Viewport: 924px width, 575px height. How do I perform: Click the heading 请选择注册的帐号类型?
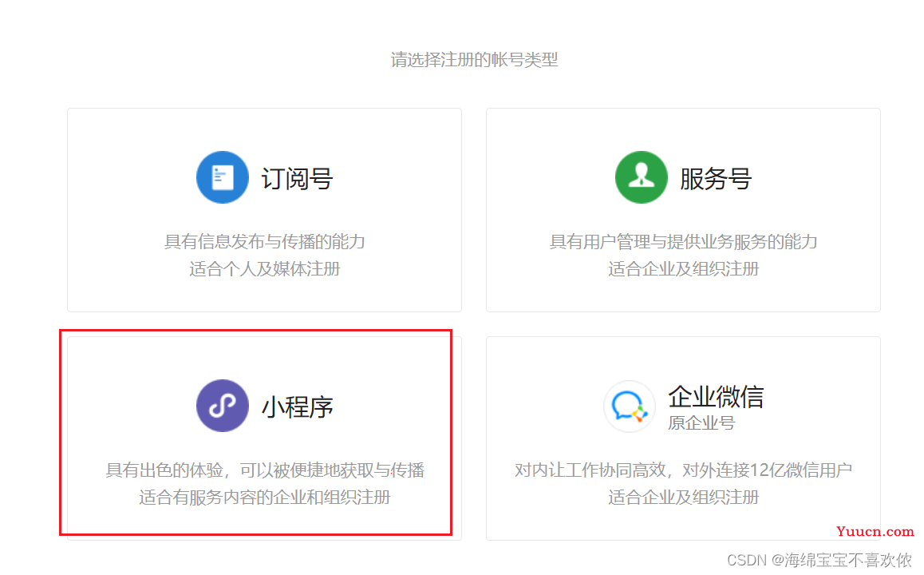click(475, 60)
